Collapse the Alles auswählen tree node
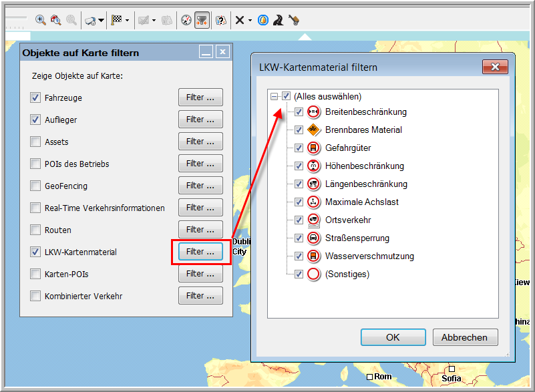The image size is (535, 392). coord(274,96)
